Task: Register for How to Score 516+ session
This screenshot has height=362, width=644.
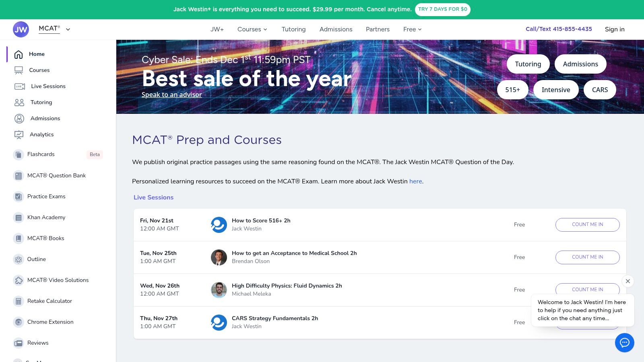Action: [587, 225]
